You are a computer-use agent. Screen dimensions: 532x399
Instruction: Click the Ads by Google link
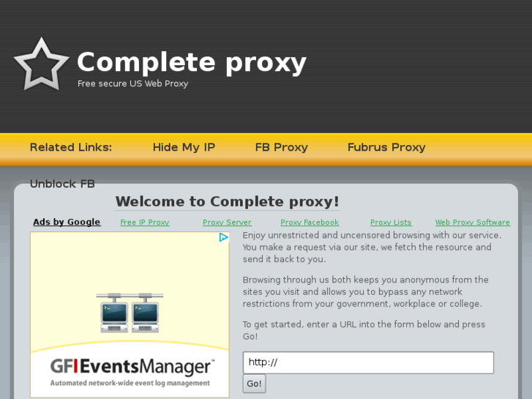tap(67, 222)
